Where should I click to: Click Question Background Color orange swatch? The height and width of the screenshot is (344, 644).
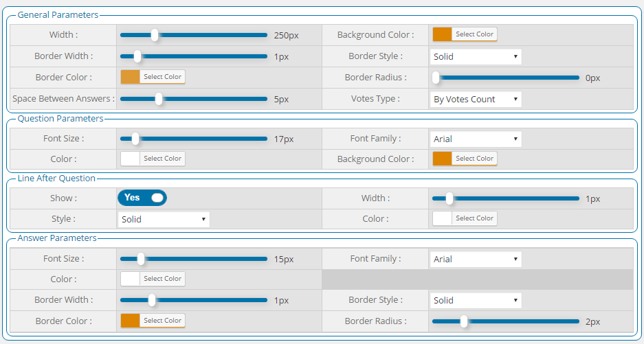[x=442, y=159]
